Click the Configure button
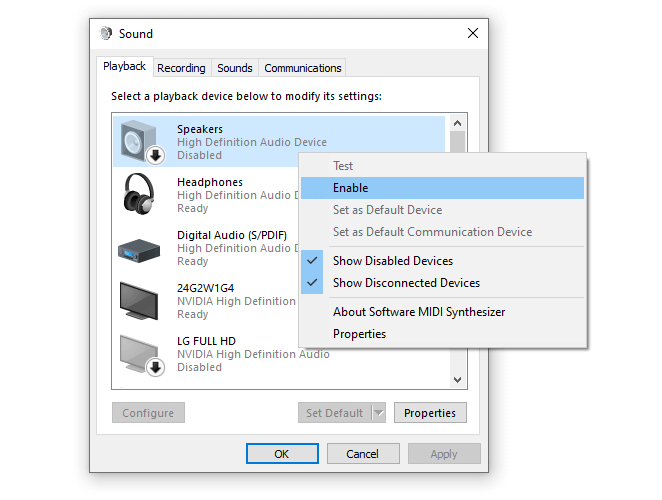Viewport: 662px width, 500px height. tap(148, 413)
